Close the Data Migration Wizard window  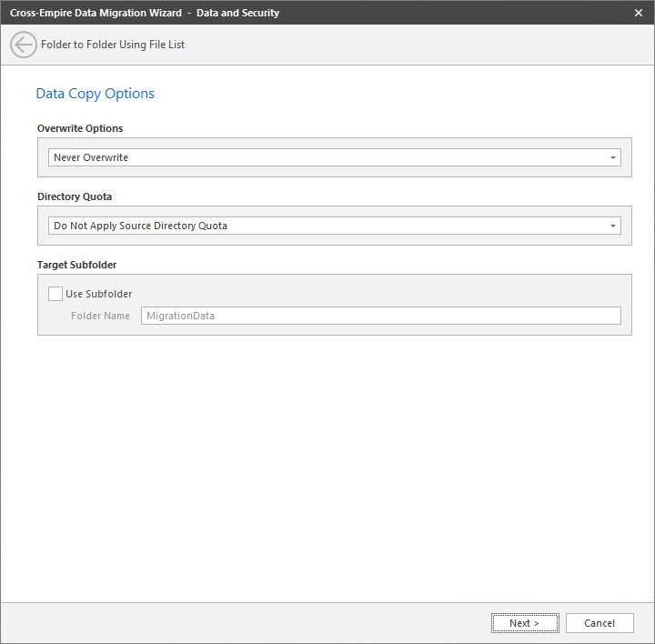click(639, 13)
